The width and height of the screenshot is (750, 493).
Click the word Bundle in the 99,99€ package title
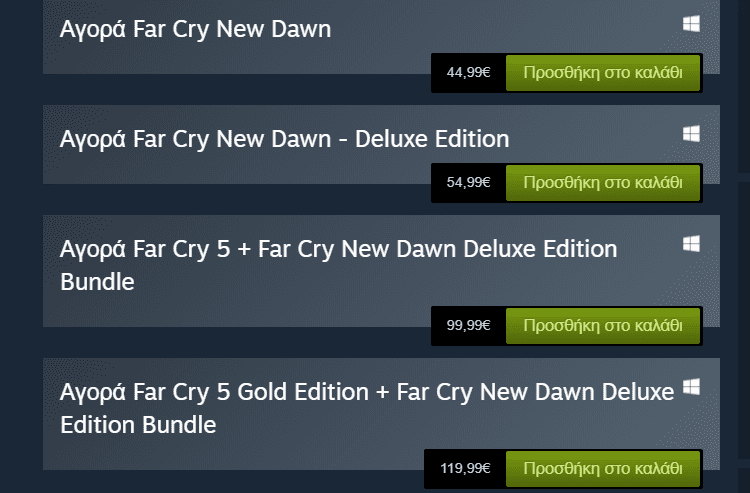coord(97,282)
